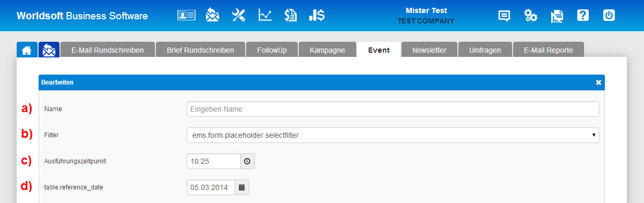The height and width of the screenshot is (203, 644).
Task: Click the power logout icon
Action: [609, 16]
